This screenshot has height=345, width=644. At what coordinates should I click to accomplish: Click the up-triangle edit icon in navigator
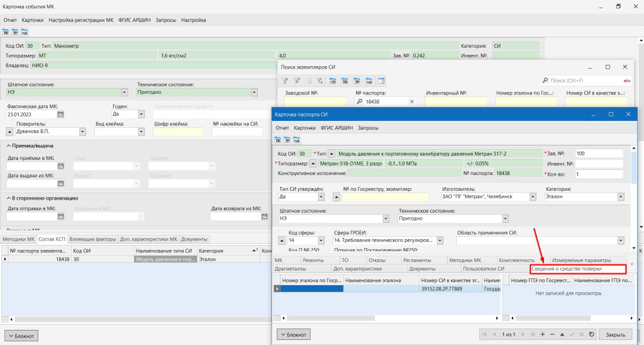click(x=562, y=334)
